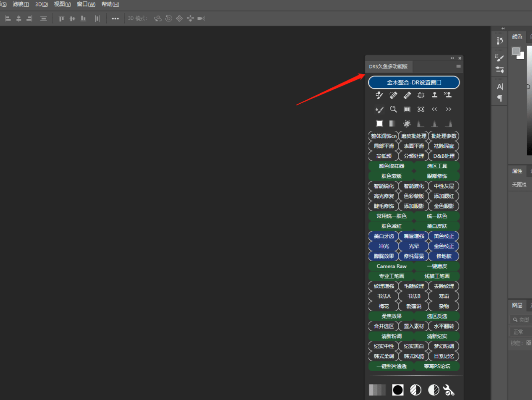The width and height of the screenshot is (532, 400).
Task: Click the split columns compare icon
Action: pyautogui.click(x=407, y=109)
